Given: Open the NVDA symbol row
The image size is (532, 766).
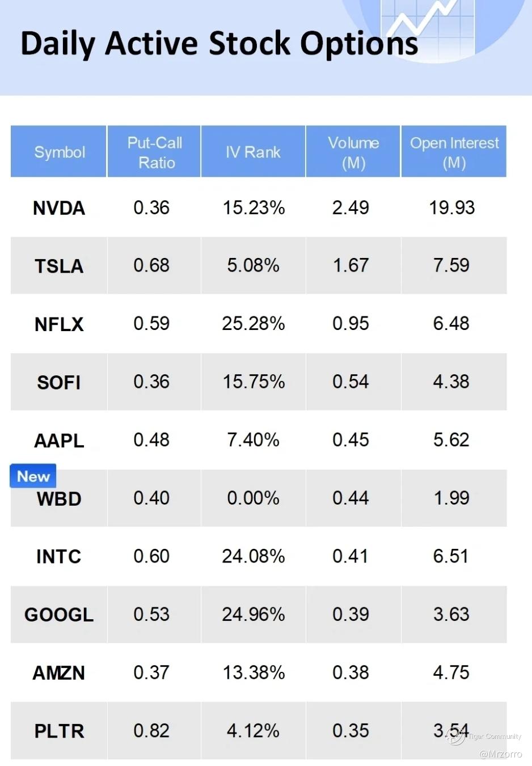Looking at the screenshot, I should click(59, 208).
